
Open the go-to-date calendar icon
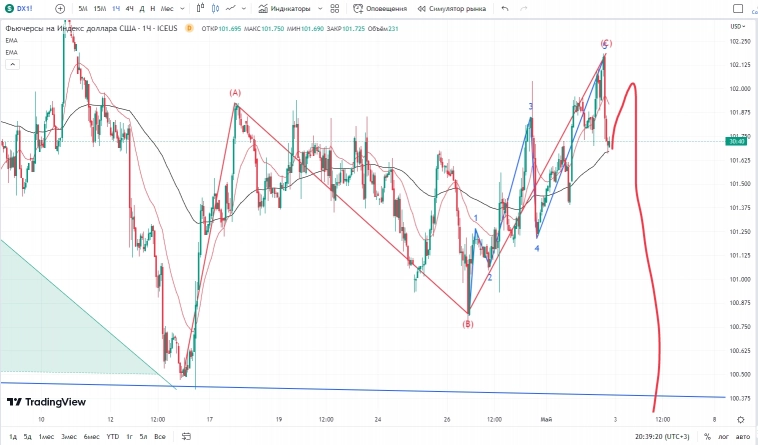point(186,436)
